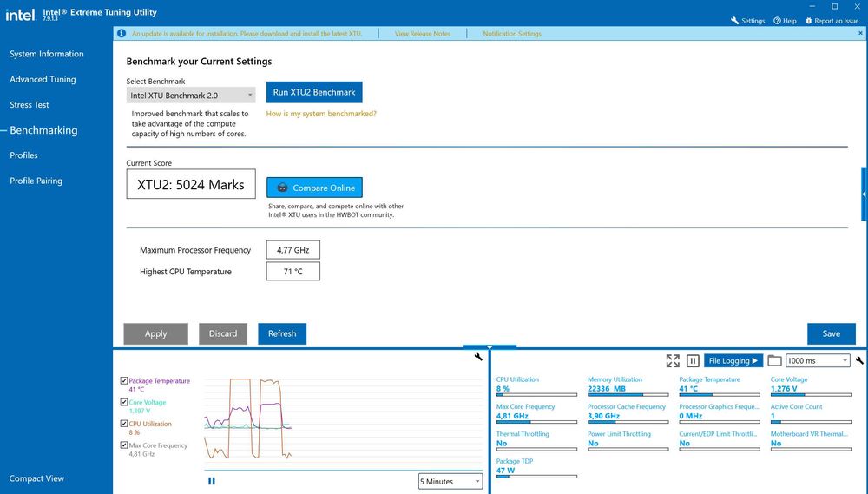Open View Release Notes link
The height and width of the screenshot is (494, 868).
423,34
